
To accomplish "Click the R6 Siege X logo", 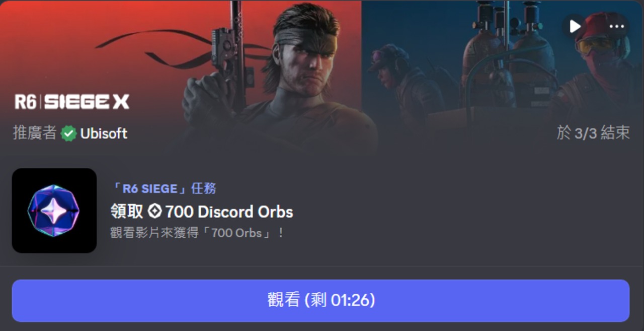I will click(72, 102).
